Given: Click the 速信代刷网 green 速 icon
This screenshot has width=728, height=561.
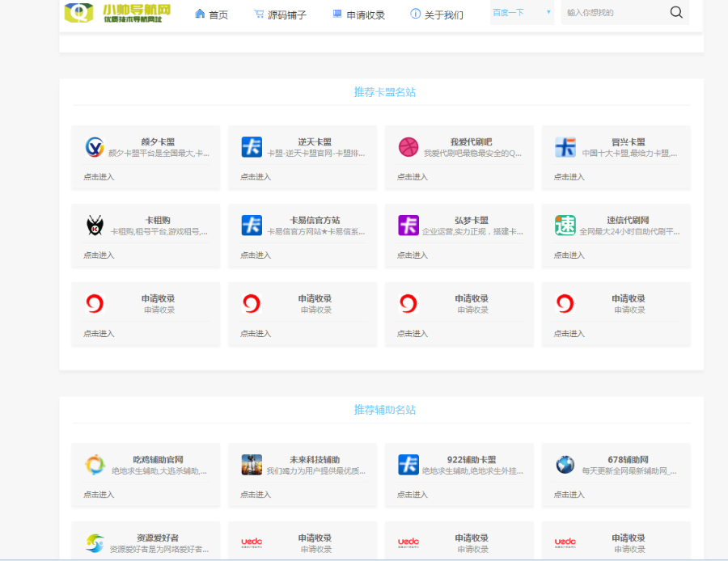Looking at the screenshot, I should point(565,226).
